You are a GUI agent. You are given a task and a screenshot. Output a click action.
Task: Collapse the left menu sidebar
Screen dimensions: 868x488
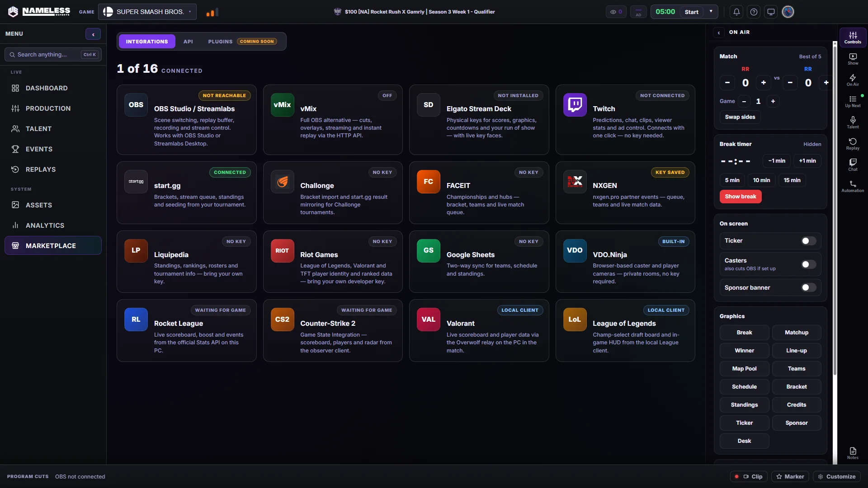(x=93, y=34)
